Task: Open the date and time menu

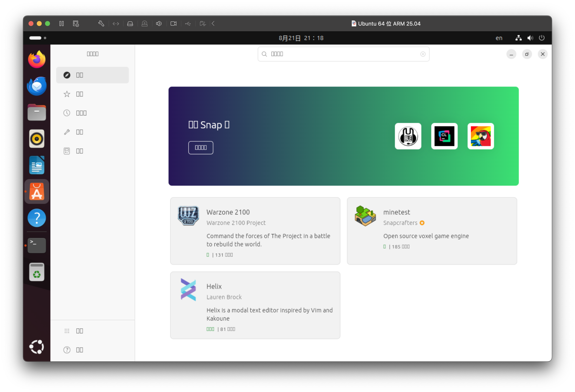Action: pos(301,38)
